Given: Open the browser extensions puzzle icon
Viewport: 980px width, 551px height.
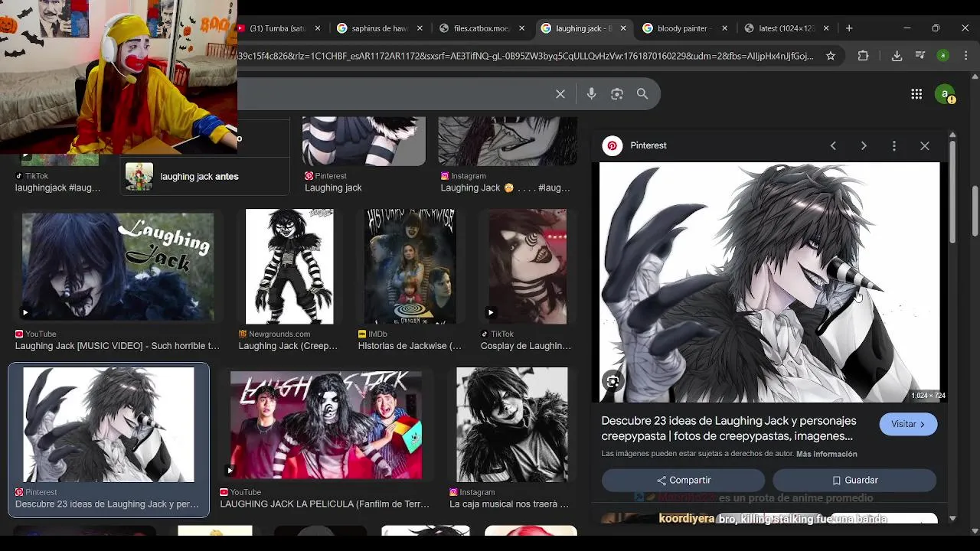Looking at the screenshot, I should pos(863,56).
